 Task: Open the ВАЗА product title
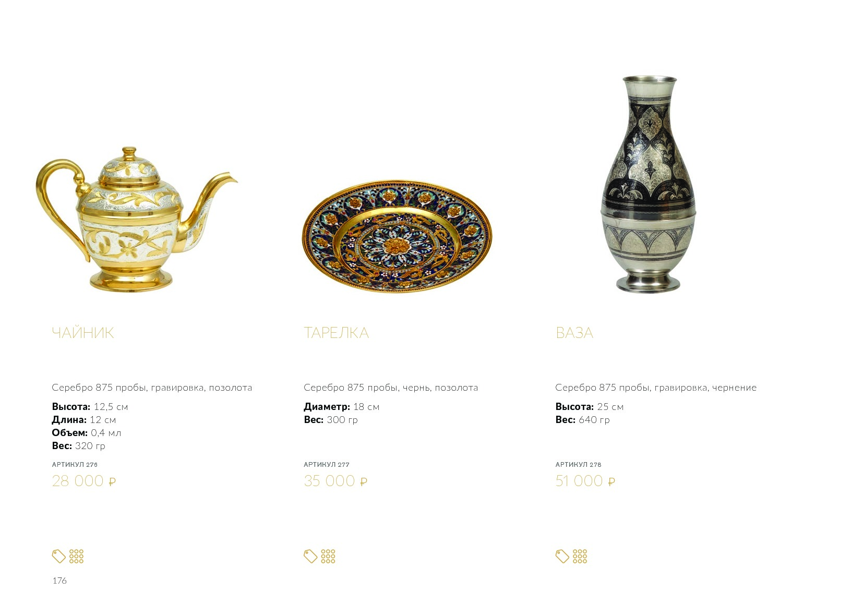pyautogui.click(x=574, y=333)
